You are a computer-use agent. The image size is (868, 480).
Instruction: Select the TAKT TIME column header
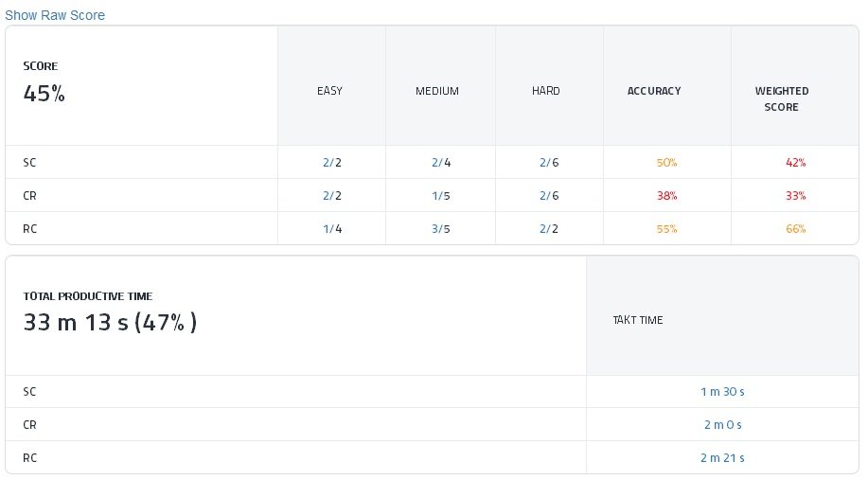pyautogui.click(x=638, y=320)
